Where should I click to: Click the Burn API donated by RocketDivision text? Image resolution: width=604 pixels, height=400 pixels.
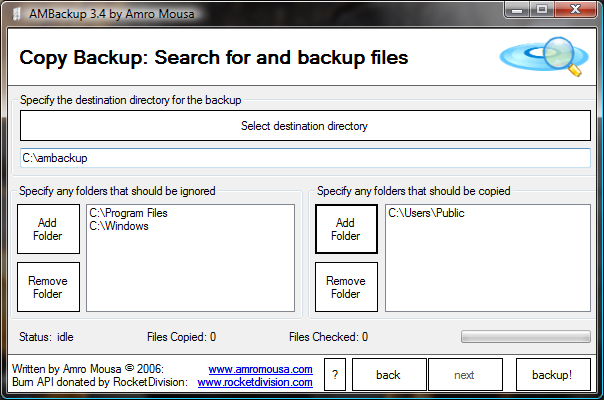[100, 382]
